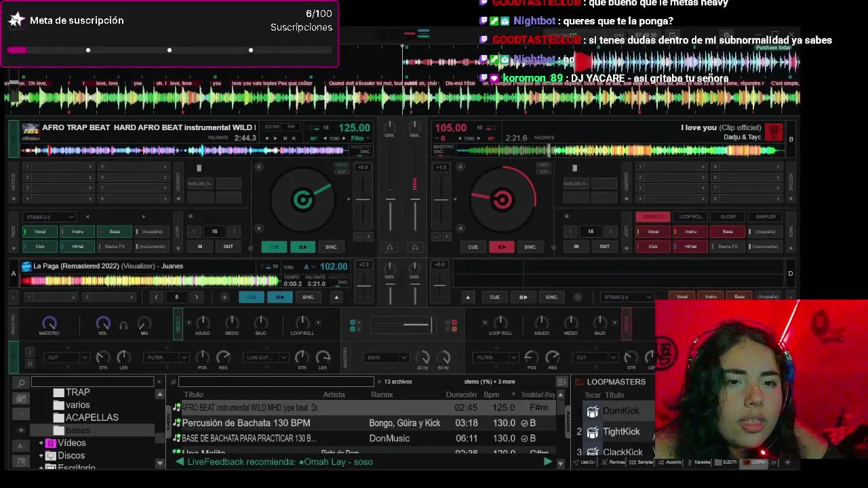
Task: Click the I love you cover art
Action: pyautogui.click(x=774, y=132)
